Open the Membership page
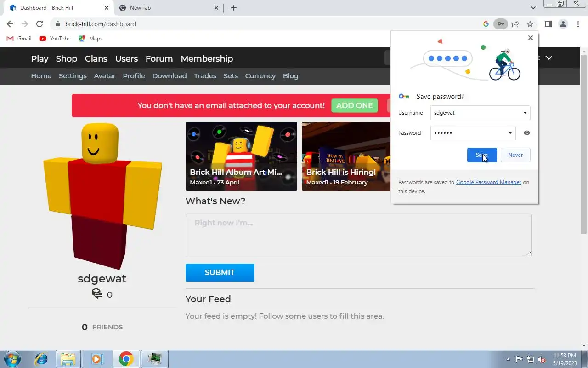 [x=207, y=58]
